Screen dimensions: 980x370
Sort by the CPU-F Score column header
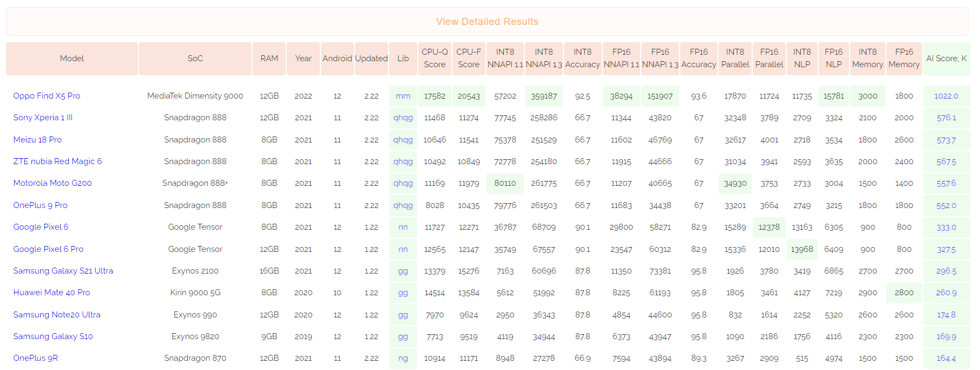469,59
